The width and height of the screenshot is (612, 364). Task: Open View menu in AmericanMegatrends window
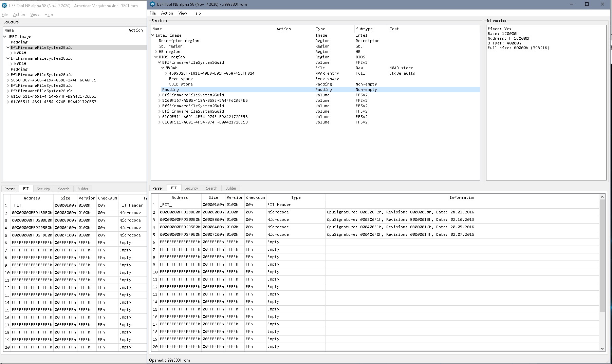click(35, 15)
